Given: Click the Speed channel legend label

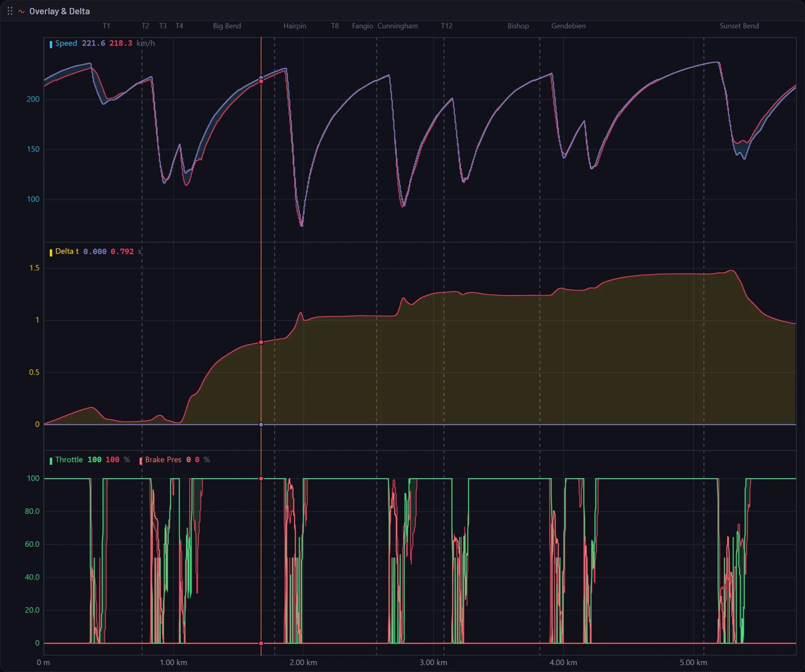Looking at the screenshot, I should pyautogui.click(x=66, y=43).
